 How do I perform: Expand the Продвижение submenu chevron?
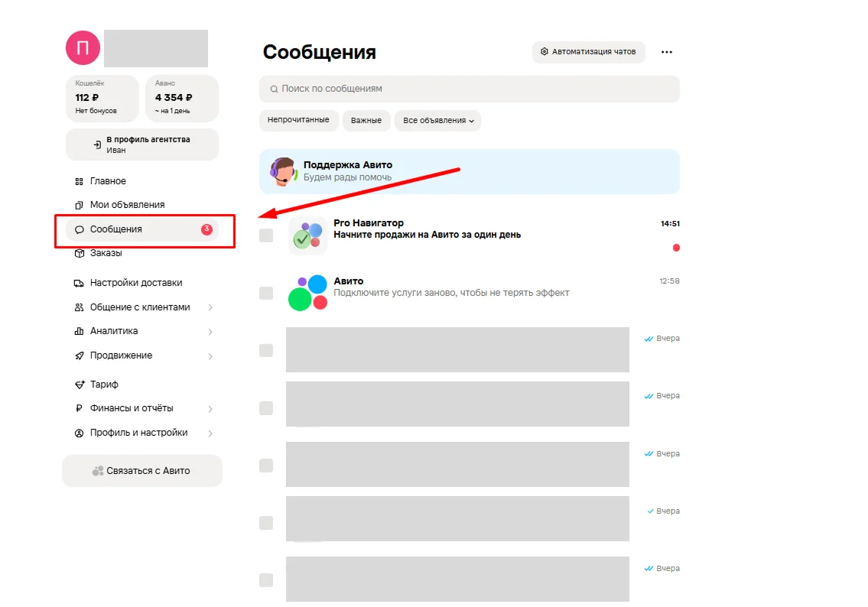pyautogui.click(x=210, y=356)
